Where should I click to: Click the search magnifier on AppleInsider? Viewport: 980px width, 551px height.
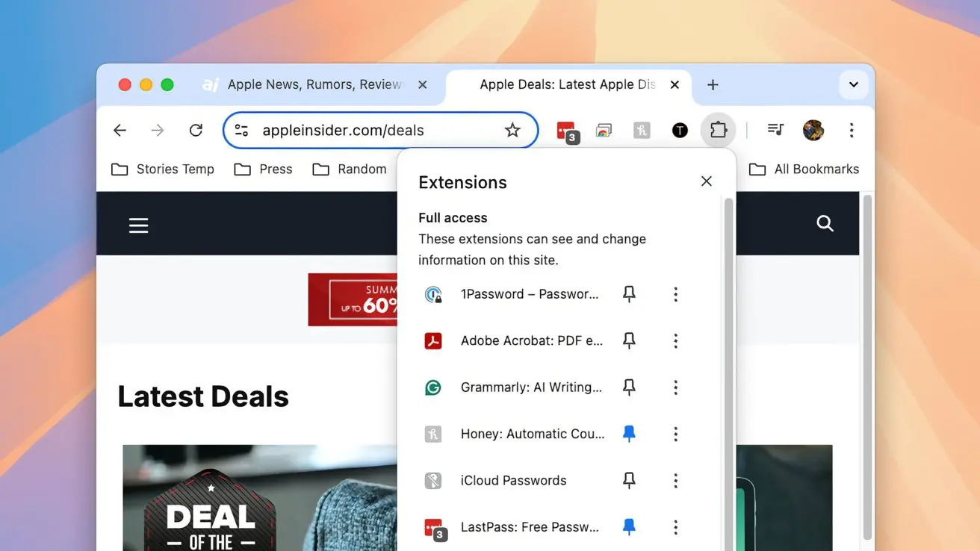tap(825, 223)
